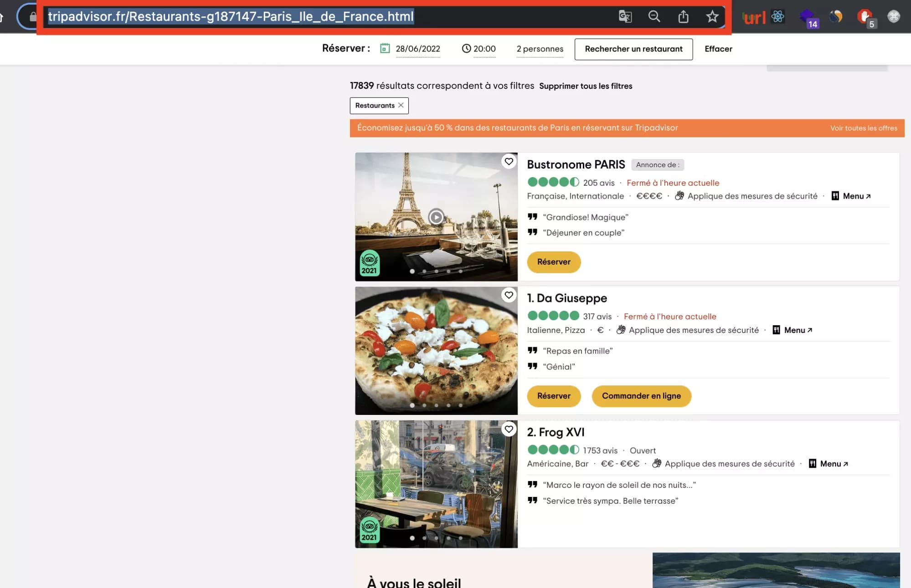This screenshot has width=911, height=588.
Task: Click the review quote "Déjeuner en couple"
Action: tap(583, 233)
